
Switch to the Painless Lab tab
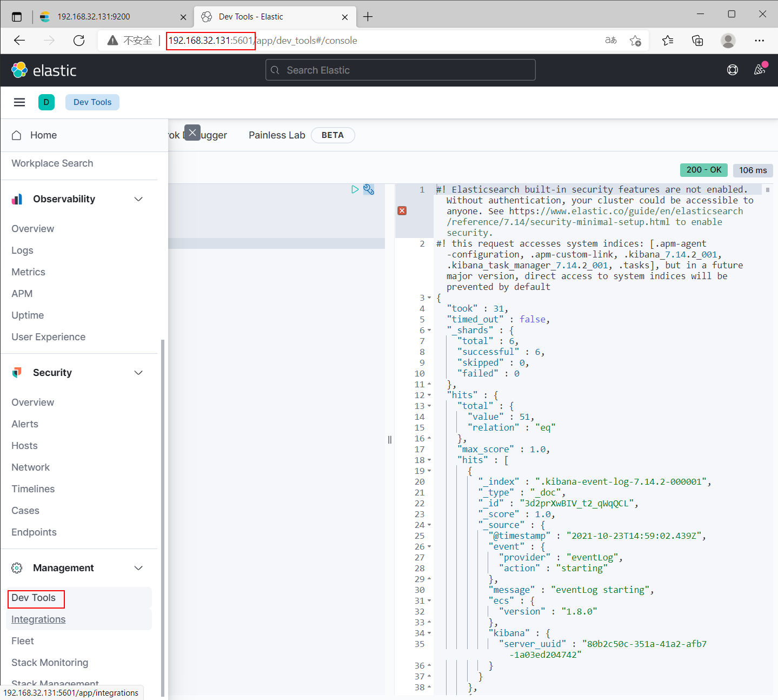pyautogui.click(x=277, y=135)
